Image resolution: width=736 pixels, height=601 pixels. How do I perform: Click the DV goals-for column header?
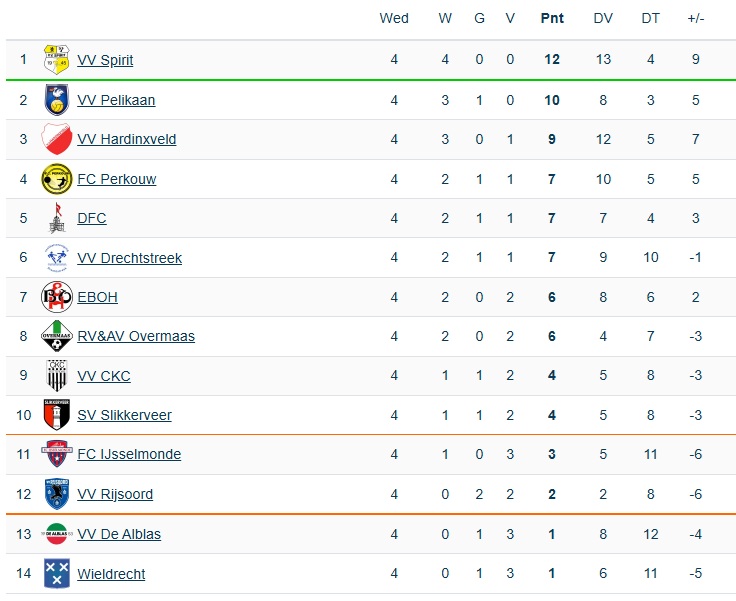[603, 18]
